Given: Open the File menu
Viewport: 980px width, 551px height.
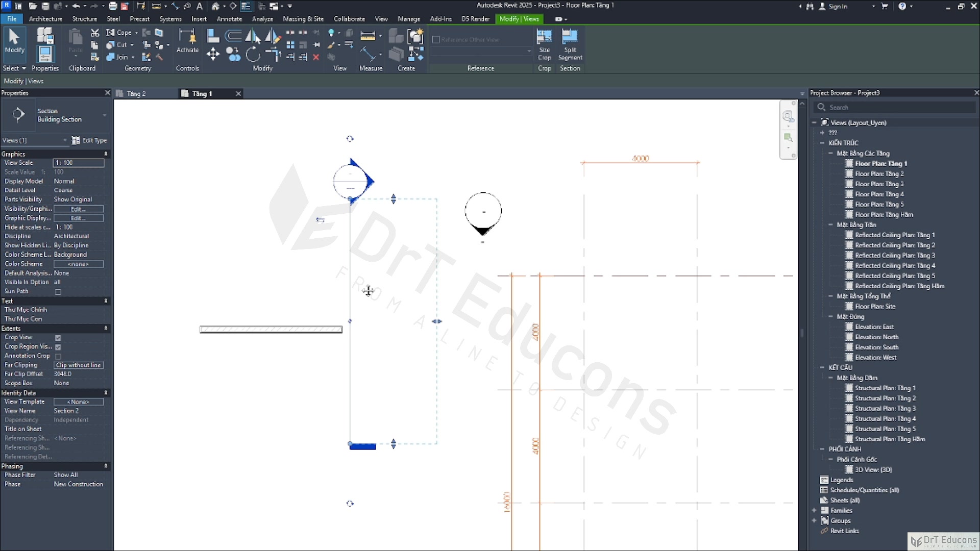Looking at the screenshot, I should (x=12, y=19).
